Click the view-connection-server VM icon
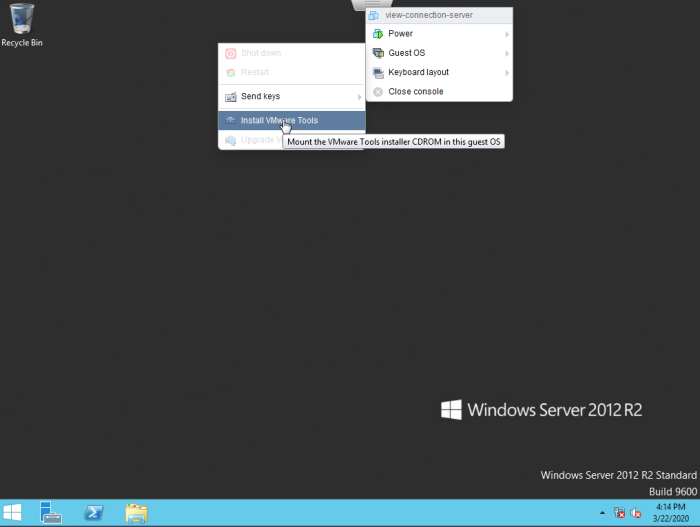This screenshot has height=527, width=700. pyautogui.click(x=373, y=15)
